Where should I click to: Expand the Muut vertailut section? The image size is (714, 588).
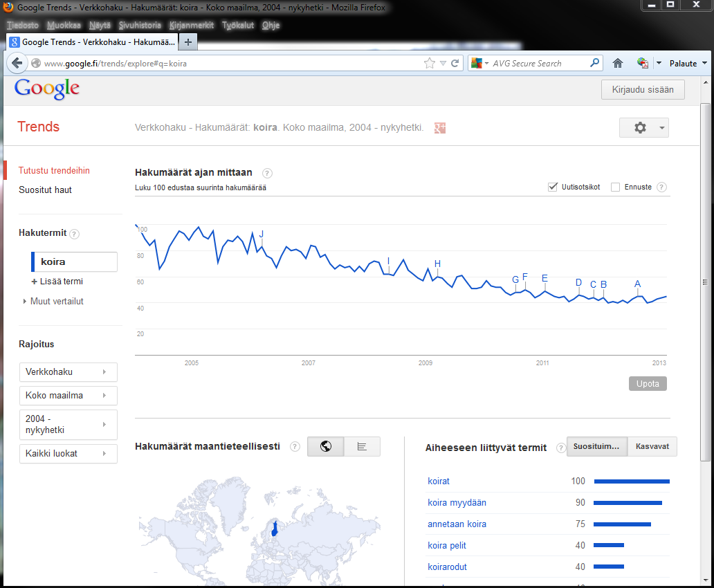(53, 301)
